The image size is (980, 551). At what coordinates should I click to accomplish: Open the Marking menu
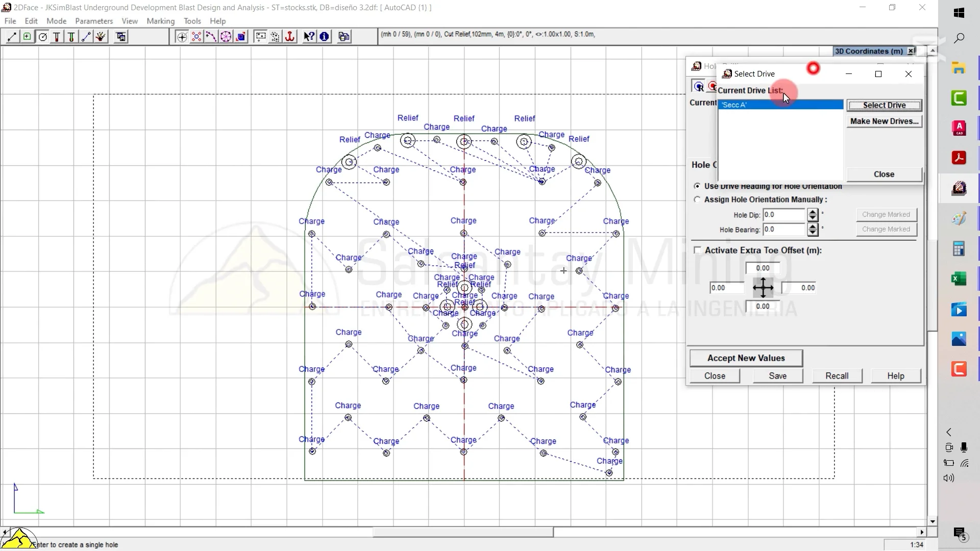tap(160, 21)
